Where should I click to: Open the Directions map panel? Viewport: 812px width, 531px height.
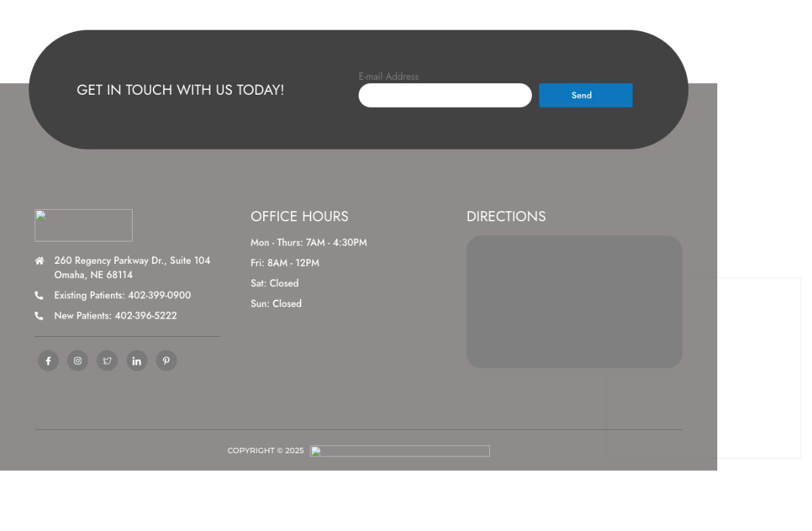point(574,302)
